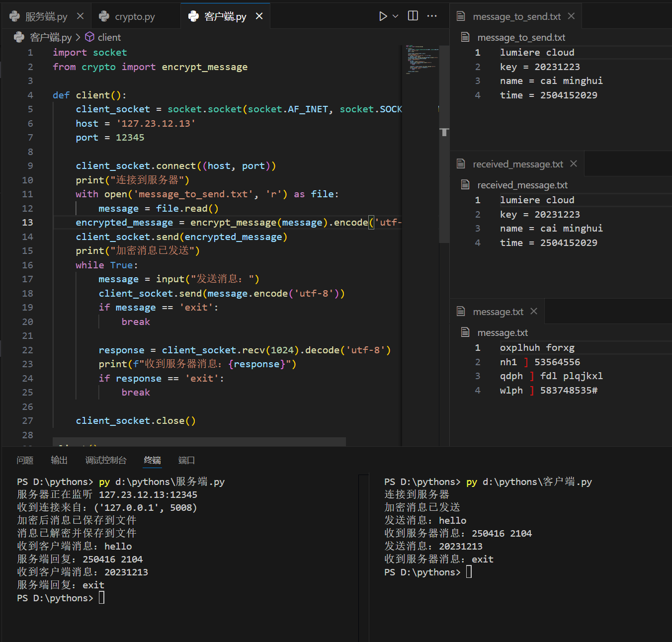The height and width of the screenshot is (642, 672).
Task: Click the client_socket.close() line
Action: [136, 421]
